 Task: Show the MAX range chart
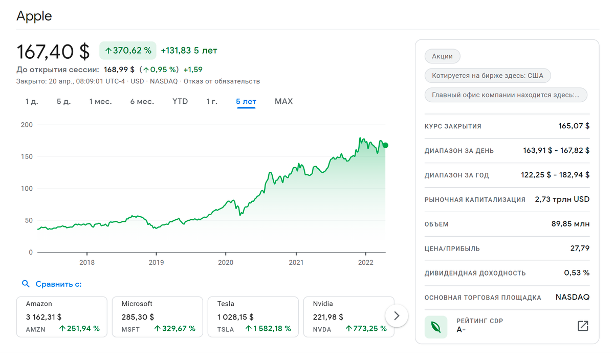[x=283, y=101]
